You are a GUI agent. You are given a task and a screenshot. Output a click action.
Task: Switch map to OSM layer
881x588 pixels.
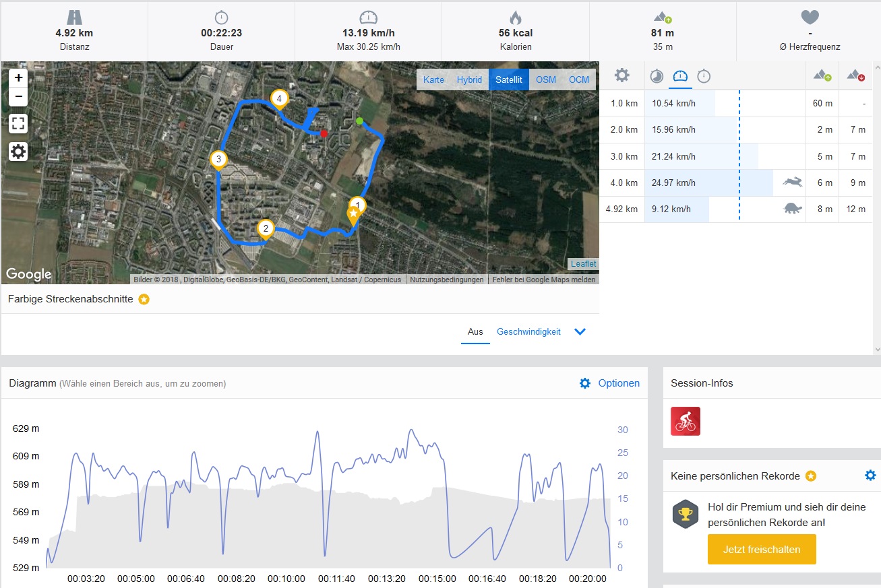(x=546, y=79)
